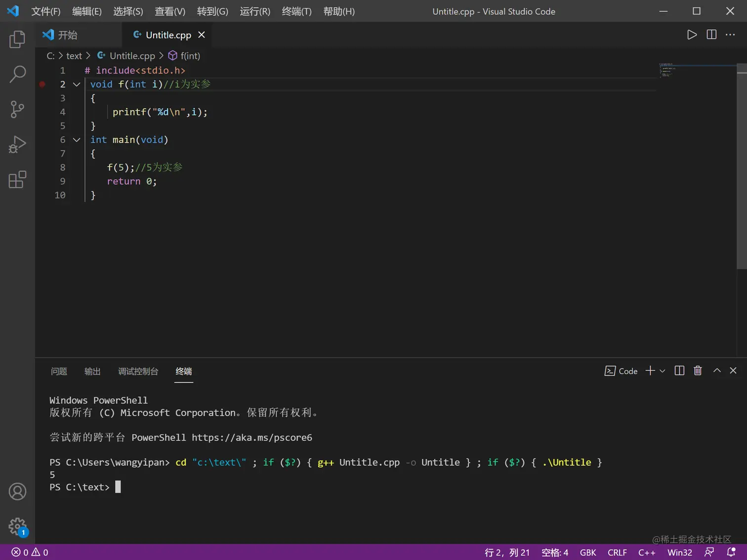Click the editor vertical scrollbar

tap(742, 166)
